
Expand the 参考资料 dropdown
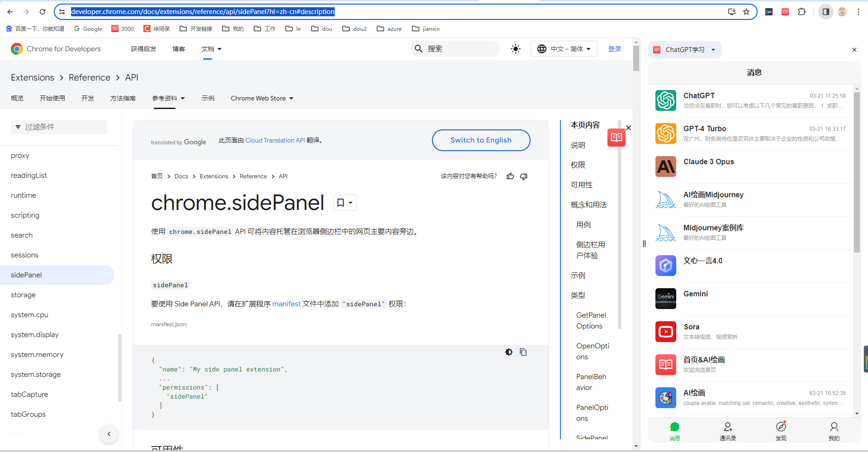[x=168, y=98]
